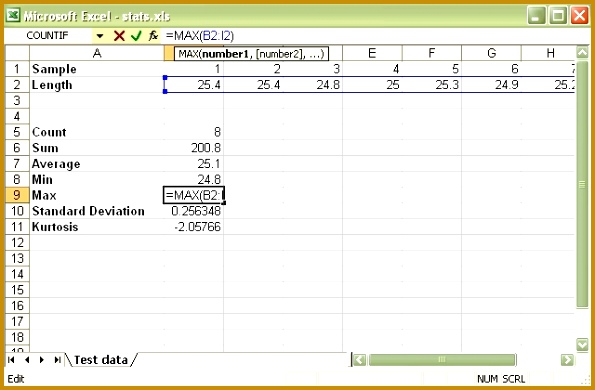Click the Sample label cell
Viewport: 595px width, 390px height.
(x=97, y=69)
